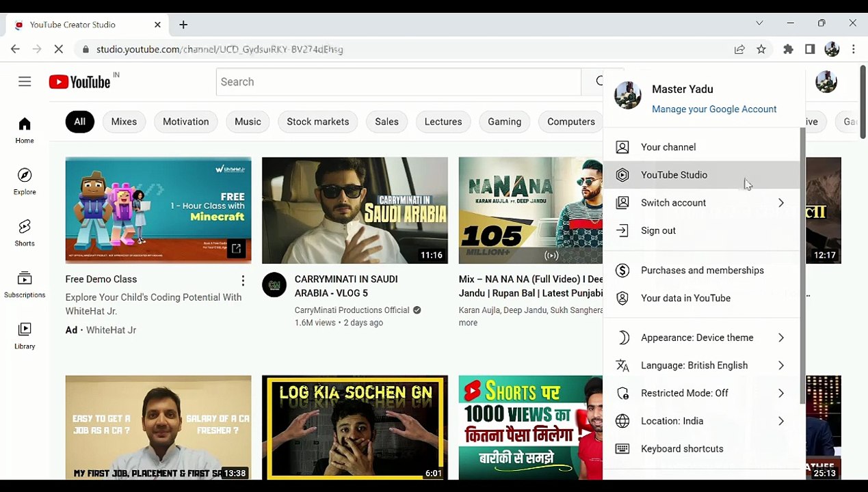Open CARRYMINATI IN SAUDI ARABIA - VLOG 5 title
Viewport: 868px width, 492px height.
tap(346, 286)
